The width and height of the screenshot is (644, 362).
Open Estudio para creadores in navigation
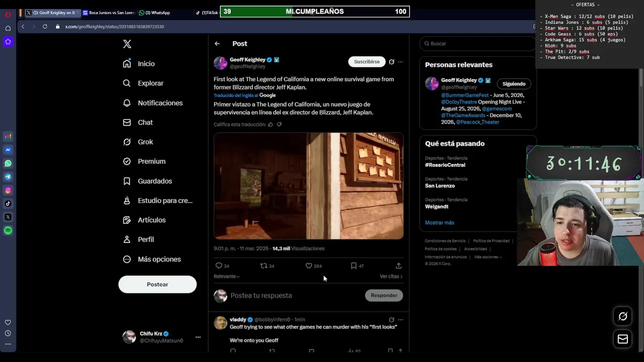pos(158,201)
